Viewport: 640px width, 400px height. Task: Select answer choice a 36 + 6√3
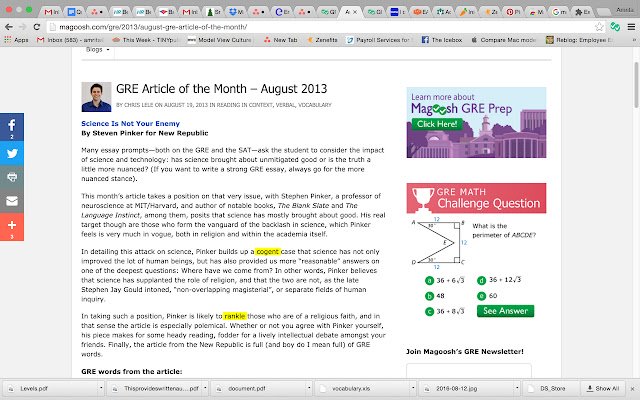click(444, 280)
